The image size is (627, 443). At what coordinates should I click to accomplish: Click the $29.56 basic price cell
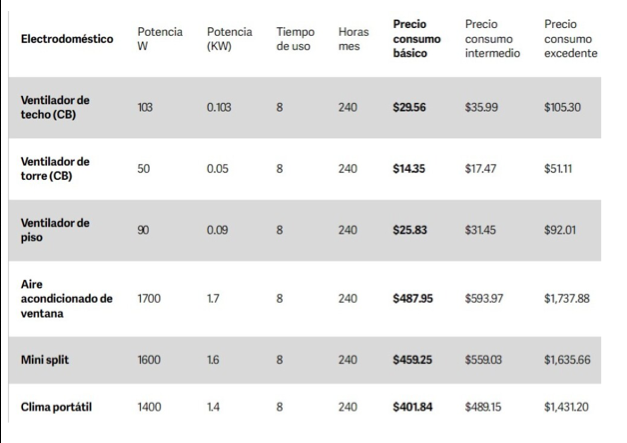tap(409, 107)
